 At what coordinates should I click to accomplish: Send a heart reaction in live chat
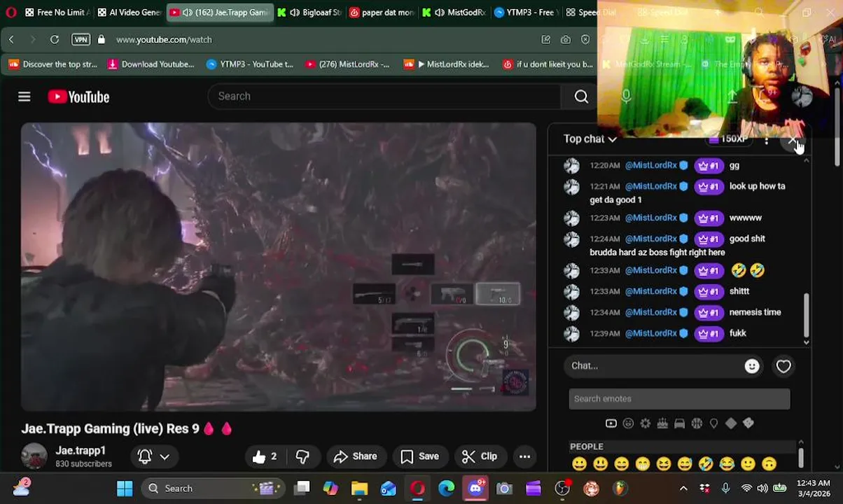[783, 366]
